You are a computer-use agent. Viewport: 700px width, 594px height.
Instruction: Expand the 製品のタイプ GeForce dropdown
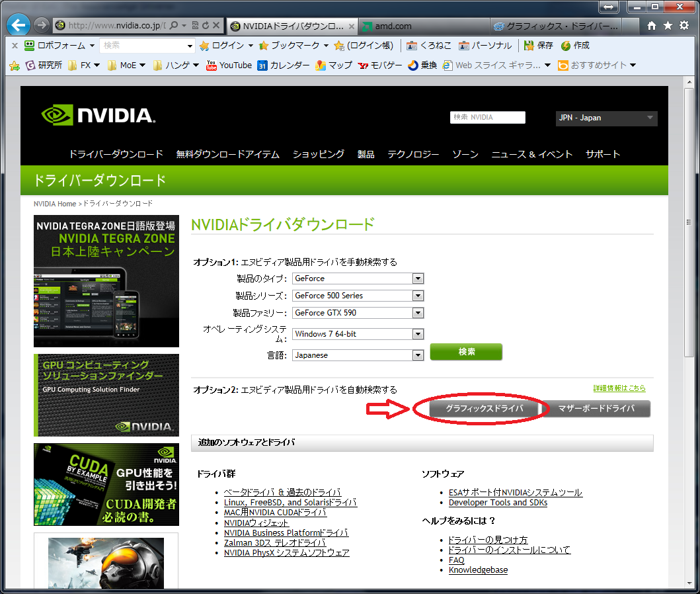click(x=417, y=278)
